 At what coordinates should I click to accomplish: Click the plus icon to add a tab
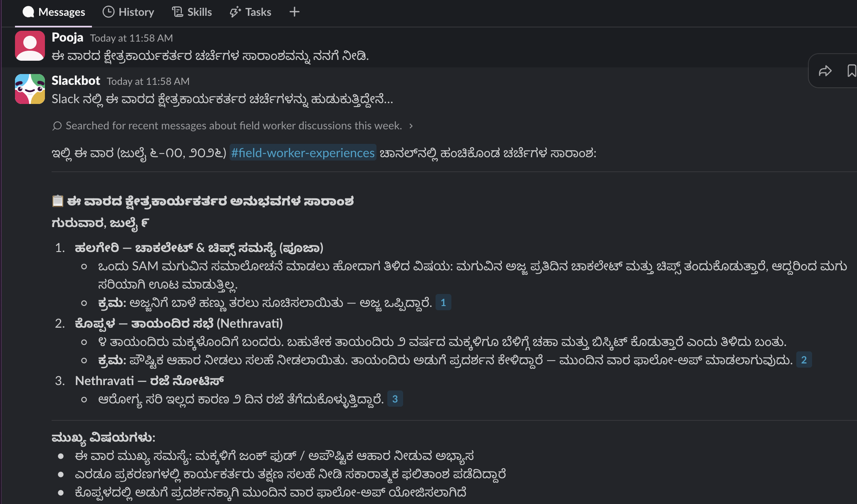pos(294,12)
